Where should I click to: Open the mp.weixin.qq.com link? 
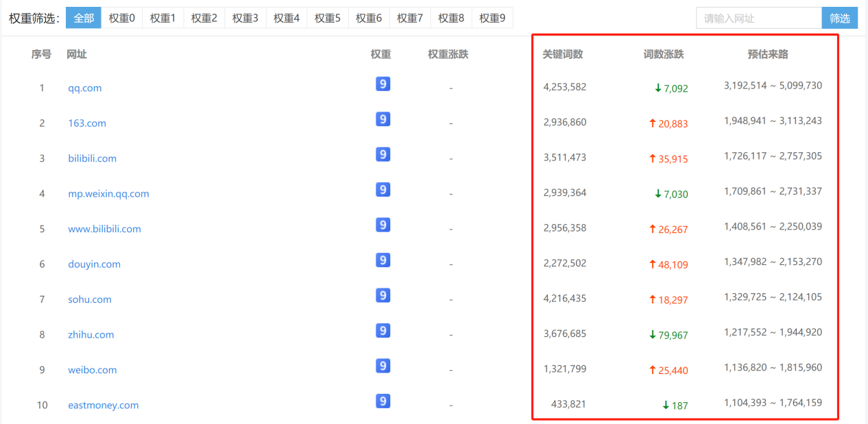(108, 194)
